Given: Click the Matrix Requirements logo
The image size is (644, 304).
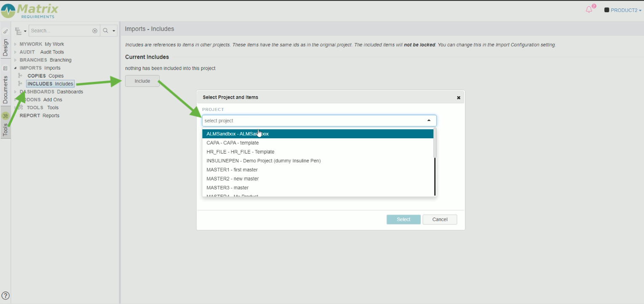Looking at the screenshot, I should [x=30, y=11].
